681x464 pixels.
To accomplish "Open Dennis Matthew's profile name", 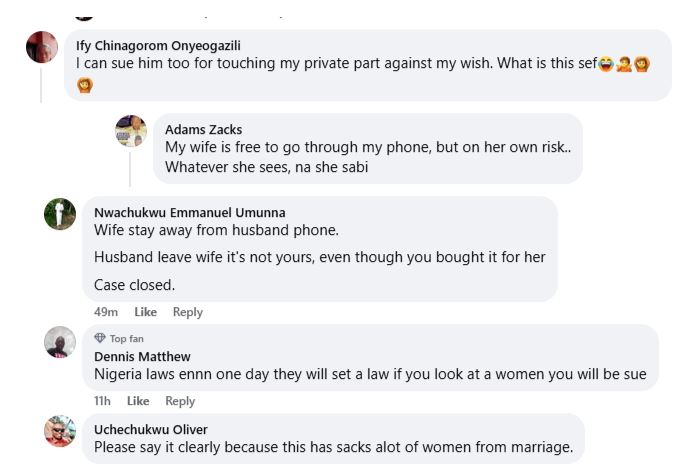I will click(142, 356).
